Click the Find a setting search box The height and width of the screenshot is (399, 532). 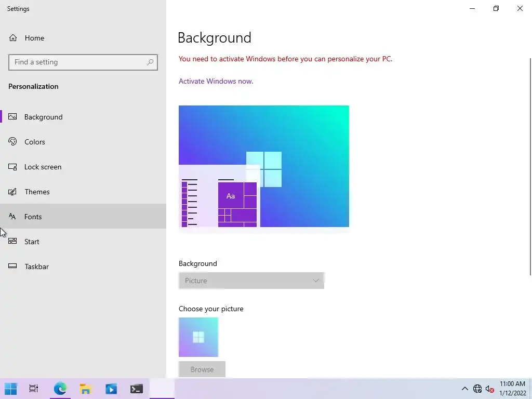click(x=83, y=62)
